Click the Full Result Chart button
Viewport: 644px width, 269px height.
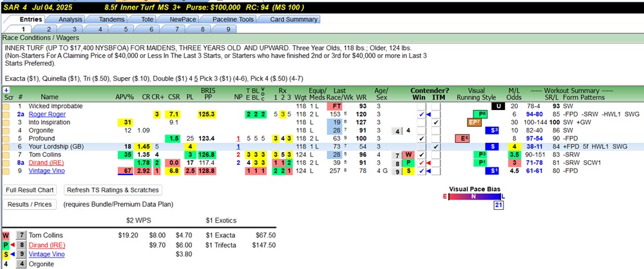click(30, 190)
